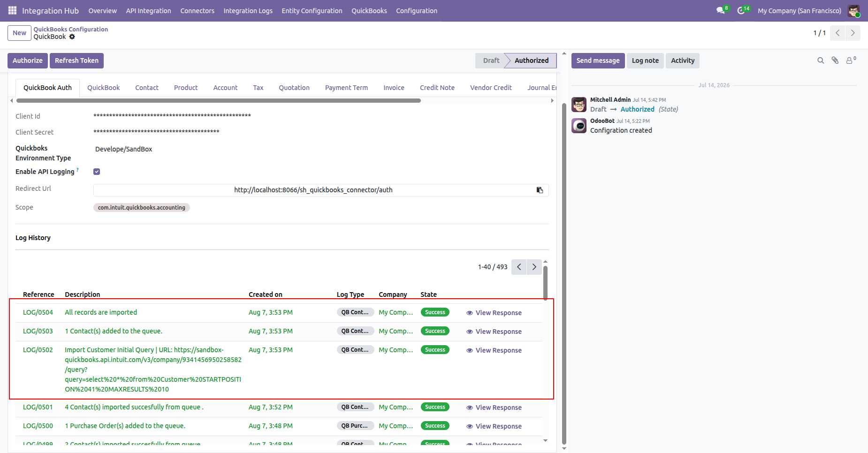Set the status to Draft
Viewport: 868px width, 453px height.
pyautogui.click(x=491, y=60)
